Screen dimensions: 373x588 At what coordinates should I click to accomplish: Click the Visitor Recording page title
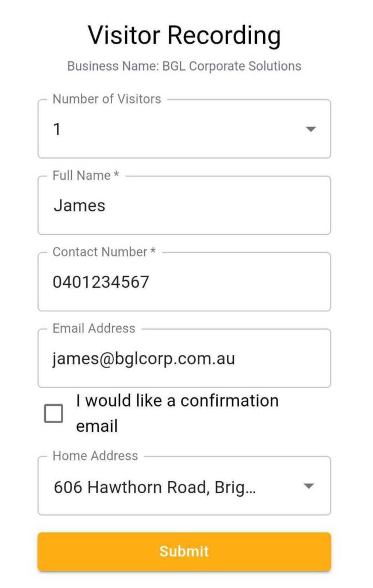click(x=184, y=36)
